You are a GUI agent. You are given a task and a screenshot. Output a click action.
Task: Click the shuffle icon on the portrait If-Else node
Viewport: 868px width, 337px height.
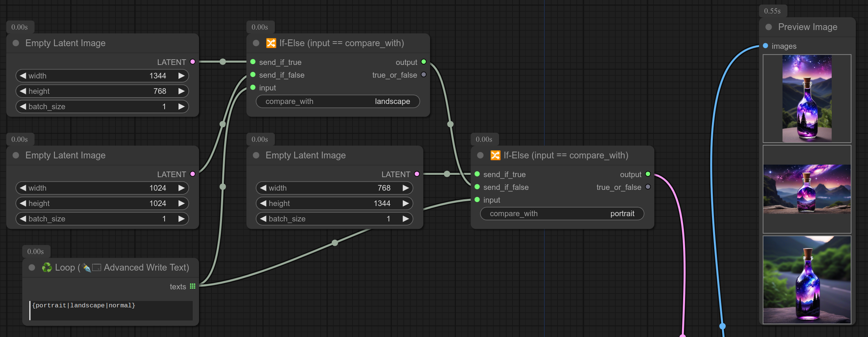click(495, 155)
